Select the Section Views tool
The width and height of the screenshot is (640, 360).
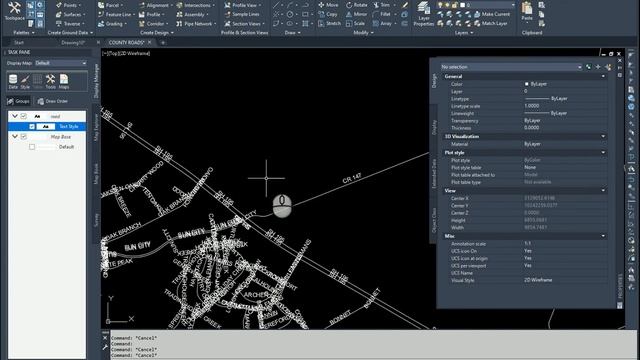(x=244, y=24)
